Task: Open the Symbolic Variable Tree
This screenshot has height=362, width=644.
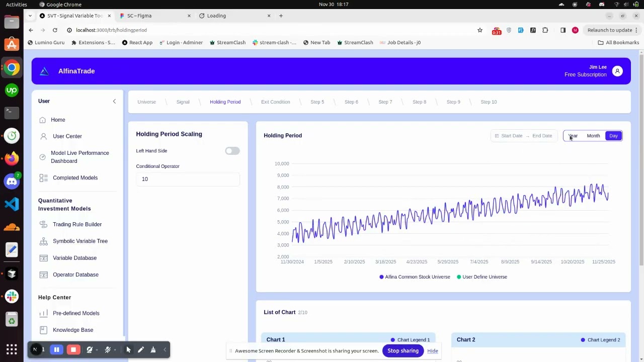Action: [x=80, y=241]
